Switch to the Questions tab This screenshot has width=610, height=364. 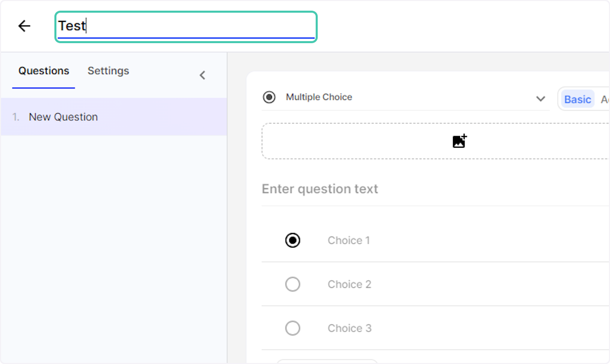click(x=44, y=71)
